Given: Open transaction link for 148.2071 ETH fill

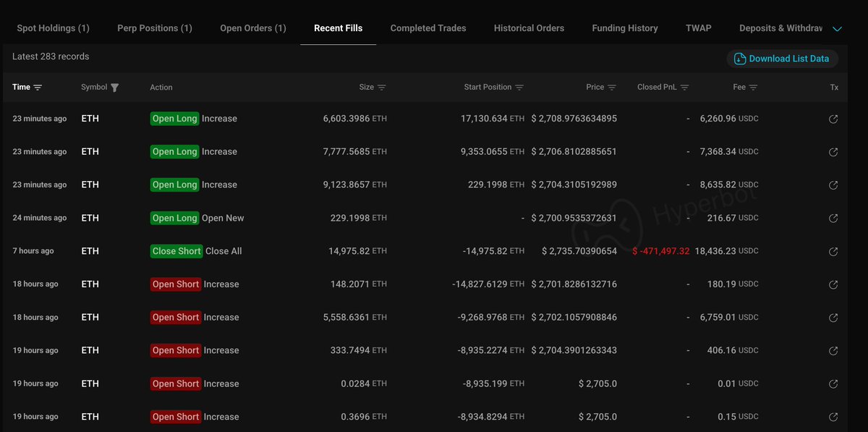Looking at the screenshot, I should pyautogui.click(x=833, y=284).
